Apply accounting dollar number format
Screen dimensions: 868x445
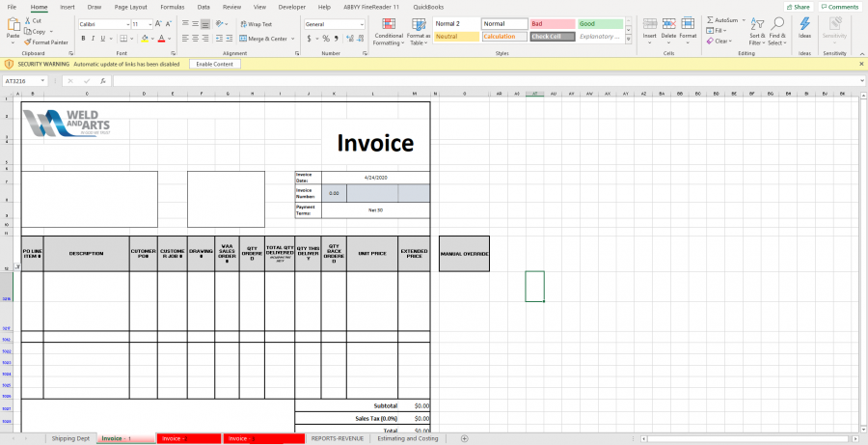(x=309, y=39)
